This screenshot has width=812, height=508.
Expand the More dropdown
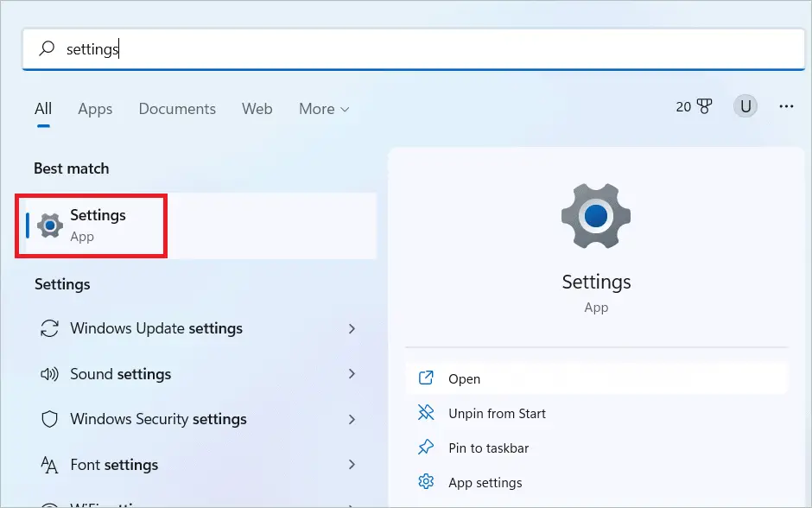pyautogui.click(x=324, y=109)
